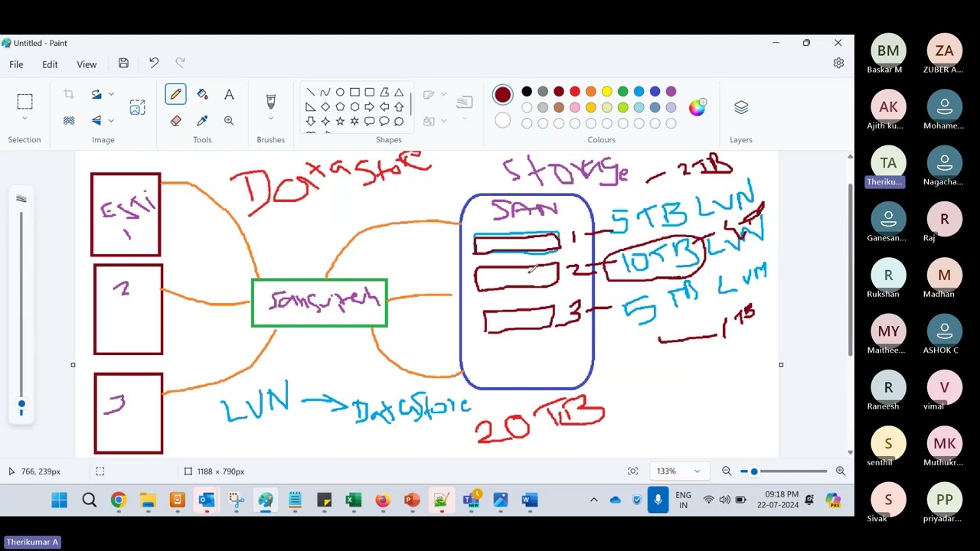Click the vertical canvas scrollbar
Screen dimensions: 980x551
coord(850,268)
